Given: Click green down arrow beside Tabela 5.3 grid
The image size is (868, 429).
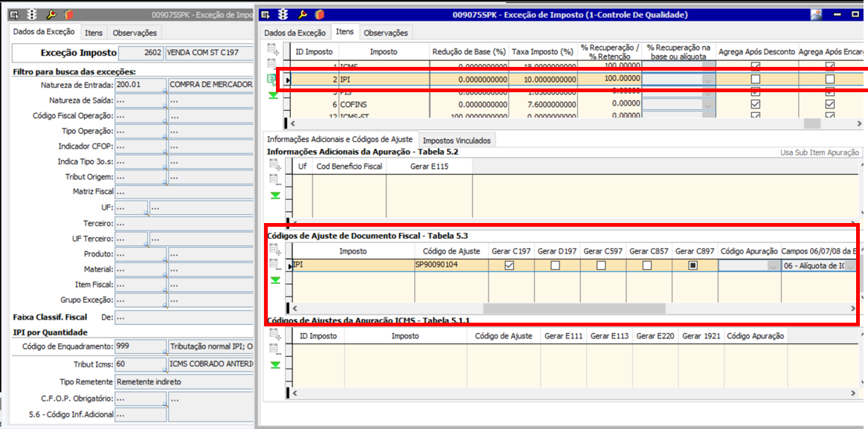Looking at the screenshot, I should point(275,280).
